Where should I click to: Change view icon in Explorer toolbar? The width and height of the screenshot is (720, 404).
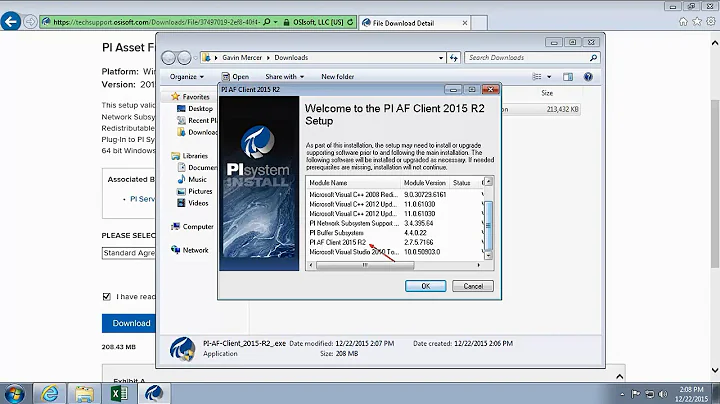[x=536, y=77]
